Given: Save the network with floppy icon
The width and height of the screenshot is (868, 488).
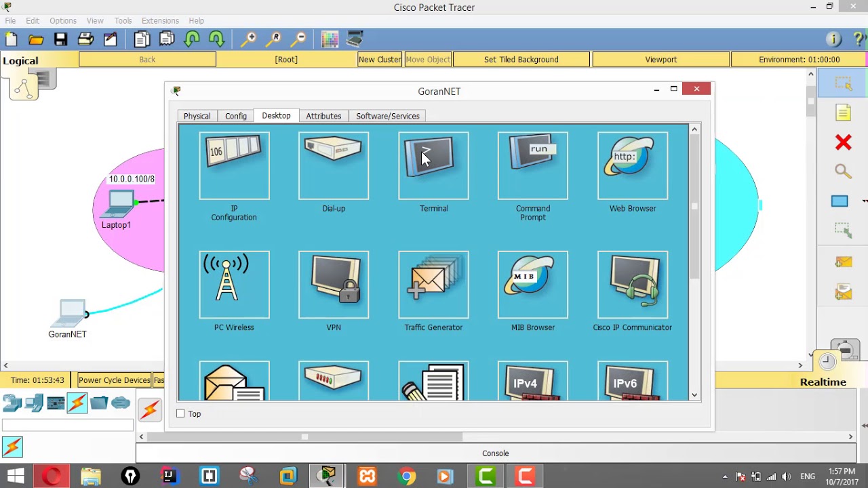Looking at the screenshot, I should click(61, 39).
